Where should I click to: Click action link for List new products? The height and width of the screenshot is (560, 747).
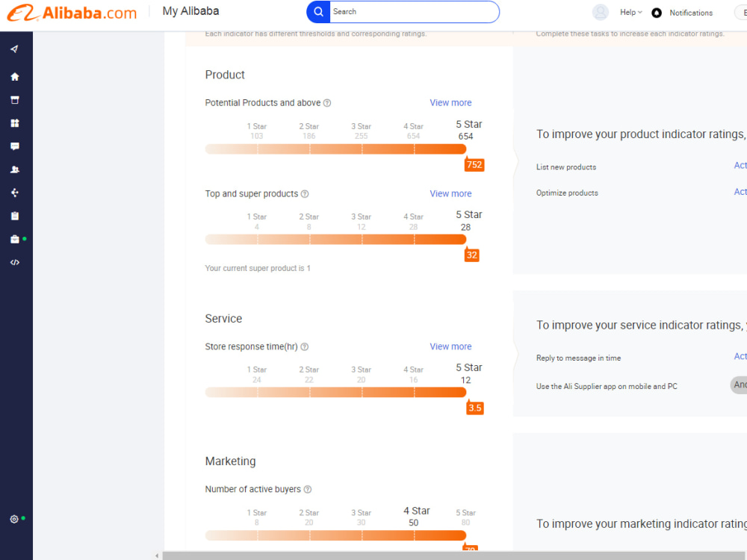tap(740, 165)
